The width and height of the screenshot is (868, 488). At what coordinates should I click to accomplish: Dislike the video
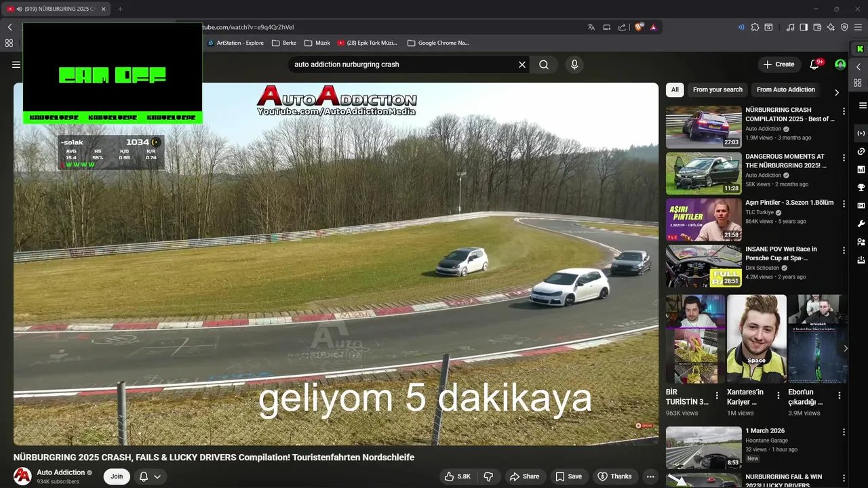tap(488, 476)
